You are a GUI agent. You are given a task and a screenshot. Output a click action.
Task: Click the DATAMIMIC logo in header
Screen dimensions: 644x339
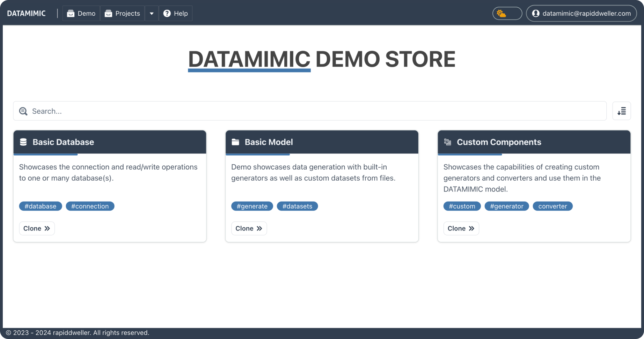coord(27,14)
